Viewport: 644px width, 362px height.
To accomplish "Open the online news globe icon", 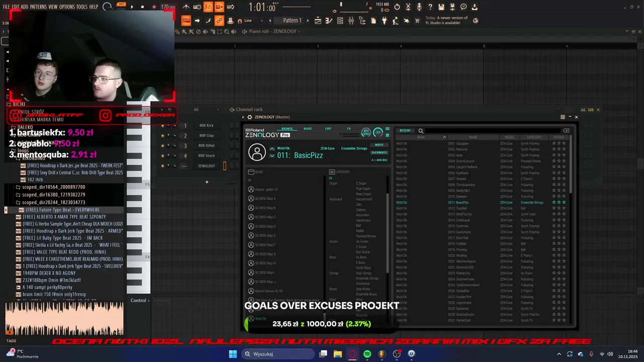I will coord(475,21).
